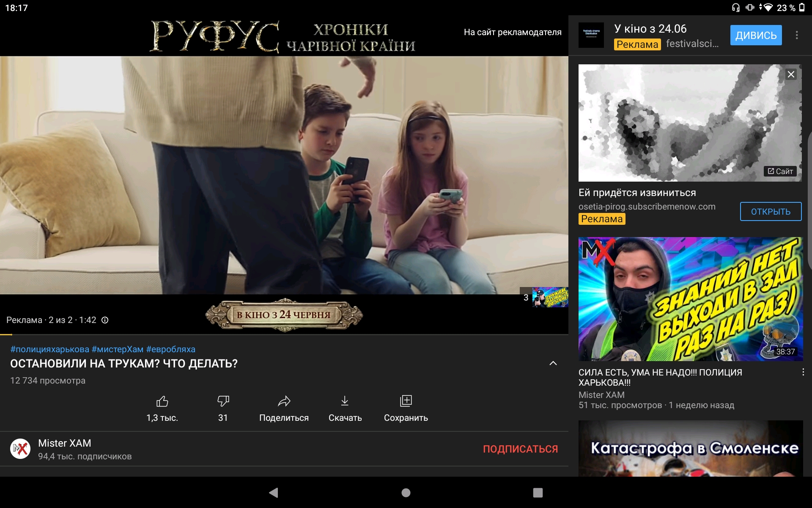Tap the Скачать download icon
The image size is (812, 508).
[345, 401]
